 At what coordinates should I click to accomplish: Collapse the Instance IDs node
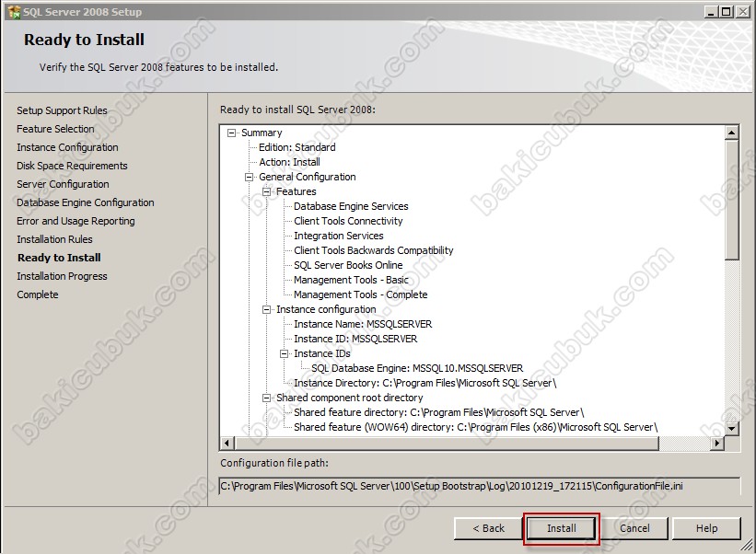(x=284, y=353)
